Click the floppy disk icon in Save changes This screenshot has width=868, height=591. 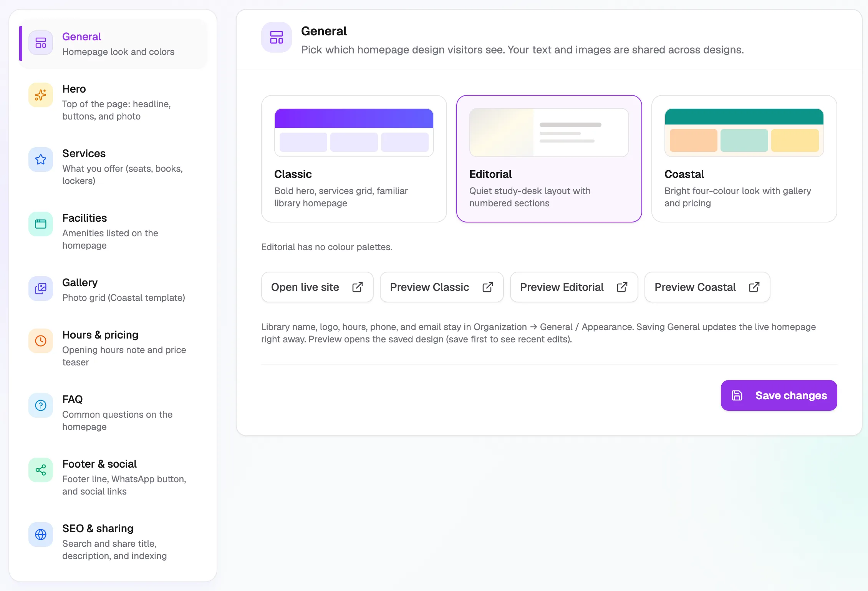pos(737,395)
